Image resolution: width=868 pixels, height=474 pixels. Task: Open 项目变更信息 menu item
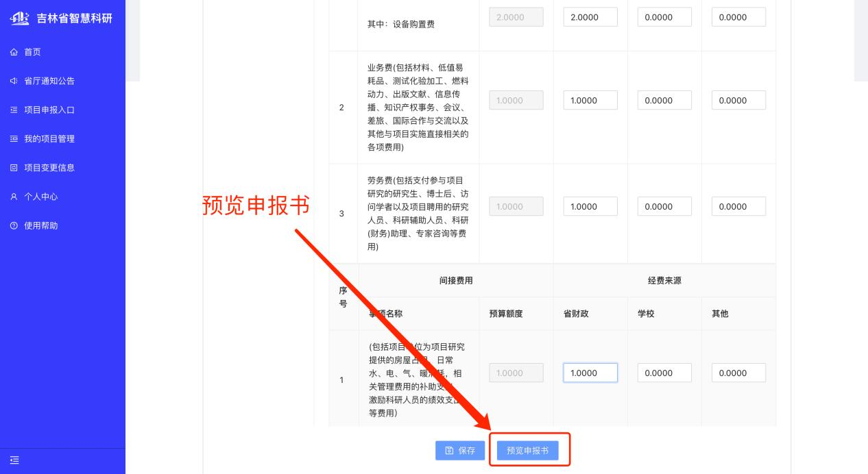pos(49,168)
